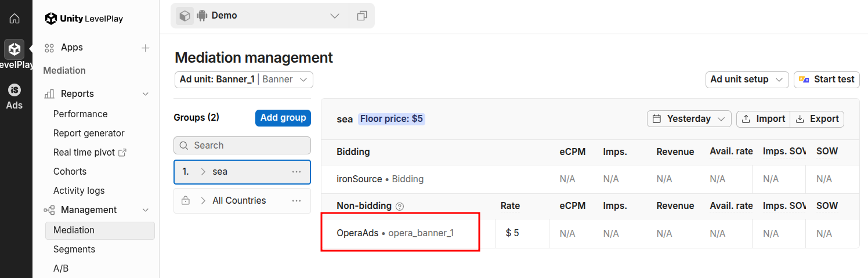
Task: Click the Rate column header
Action: tap(510, 206)
